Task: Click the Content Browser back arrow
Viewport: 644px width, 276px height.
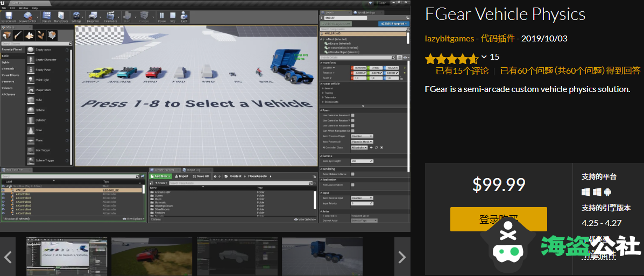Action: (215, 176)
